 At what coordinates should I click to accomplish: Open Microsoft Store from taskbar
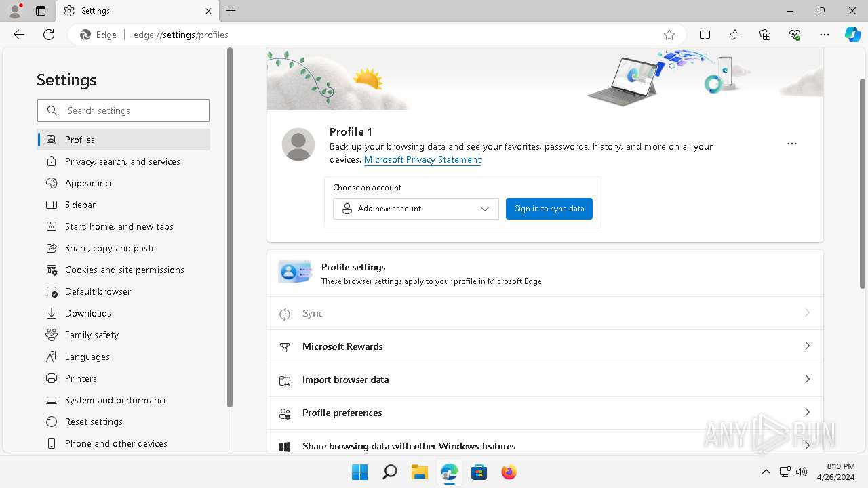click(x=479, y=472)
